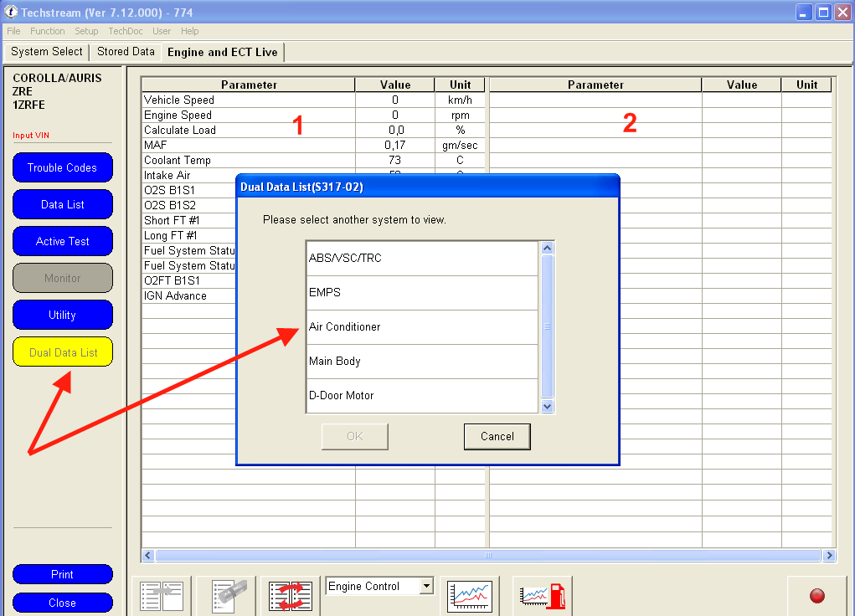Click the Utility button
Image resolution: width=855 pixels, height=616 pixels.
point(63,315)
